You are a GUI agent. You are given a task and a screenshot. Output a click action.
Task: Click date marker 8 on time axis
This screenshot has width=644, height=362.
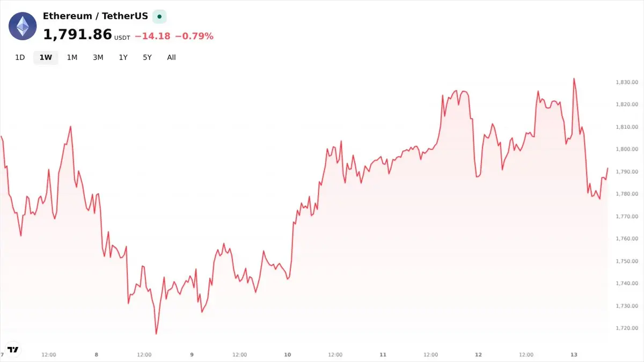pos(97,354)
